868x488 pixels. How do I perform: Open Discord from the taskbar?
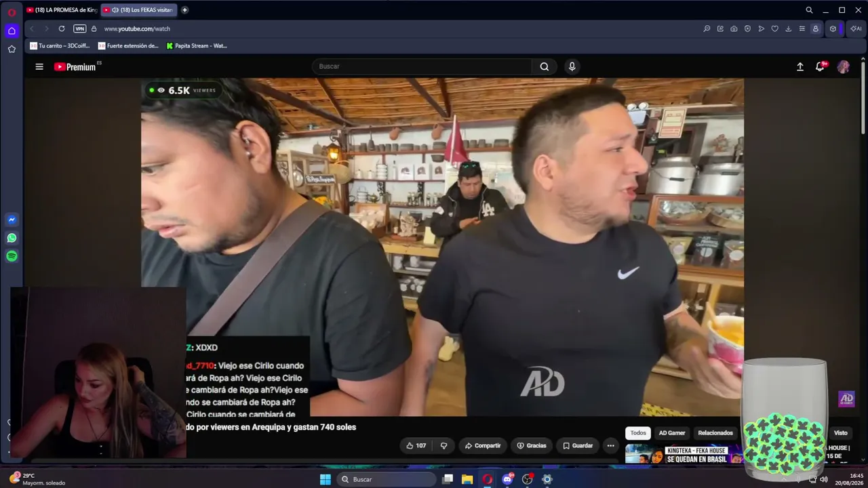pyautogui.click(x=507, y=479)
